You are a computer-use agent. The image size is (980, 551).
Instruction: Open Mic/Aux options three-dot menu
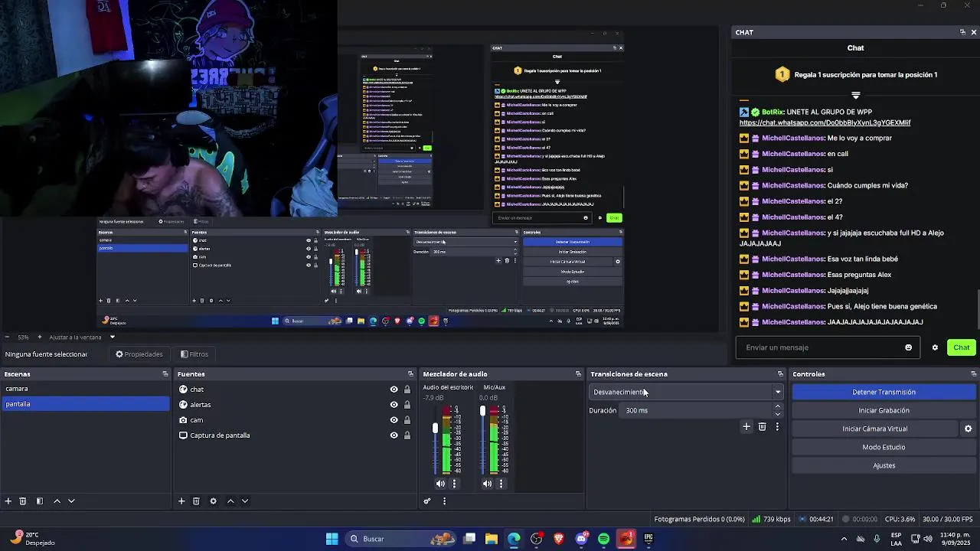(x=501, y=484)
